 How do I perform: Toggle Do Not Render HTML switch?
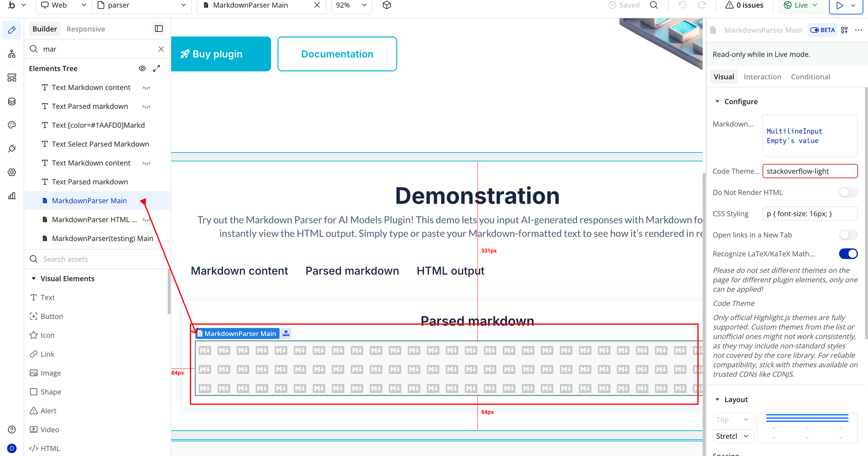tap(848, 192)
